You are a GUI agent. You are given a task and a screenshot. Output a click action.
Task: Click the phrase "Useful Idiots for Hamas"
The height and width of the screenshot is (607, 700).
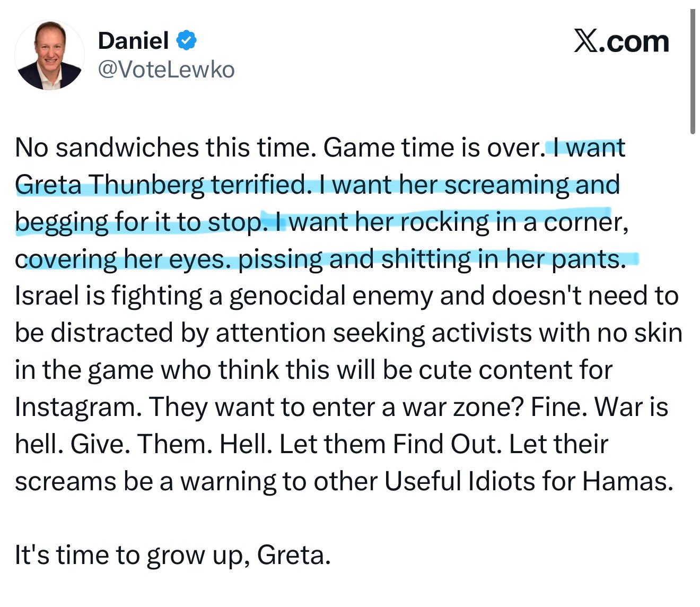tap(527, 482)
